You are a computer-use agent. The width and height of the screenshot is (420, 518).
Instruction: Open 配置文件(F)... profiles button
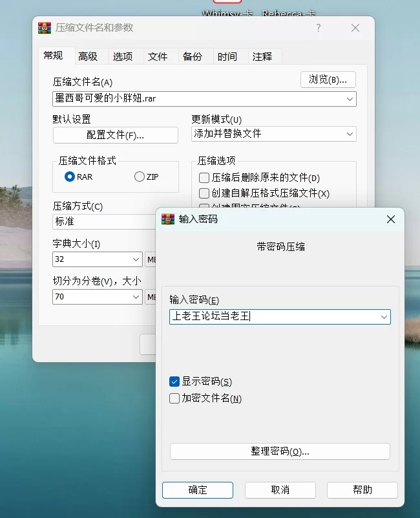tap(115, 135)
